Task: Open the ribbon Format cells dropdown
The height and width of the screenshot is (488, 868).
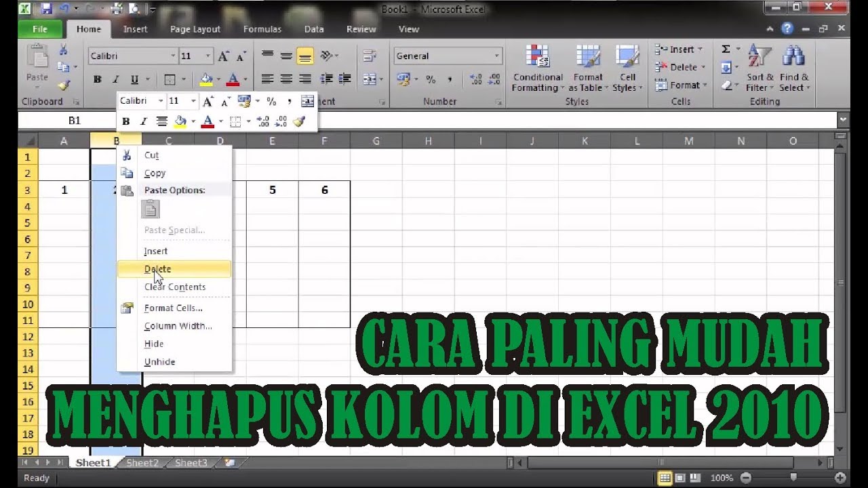Action: (x=680, y=85)
